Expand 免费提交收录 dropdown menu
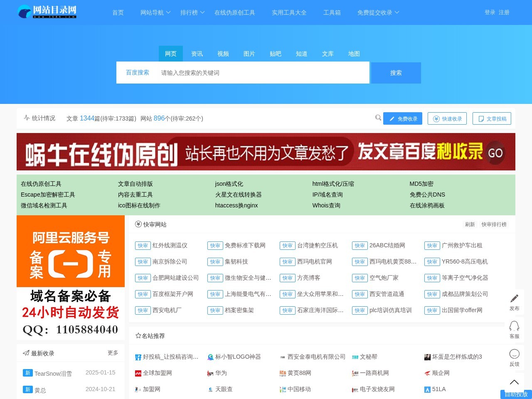Viewport: 532px width, 399px height. (x=378, y=12)
